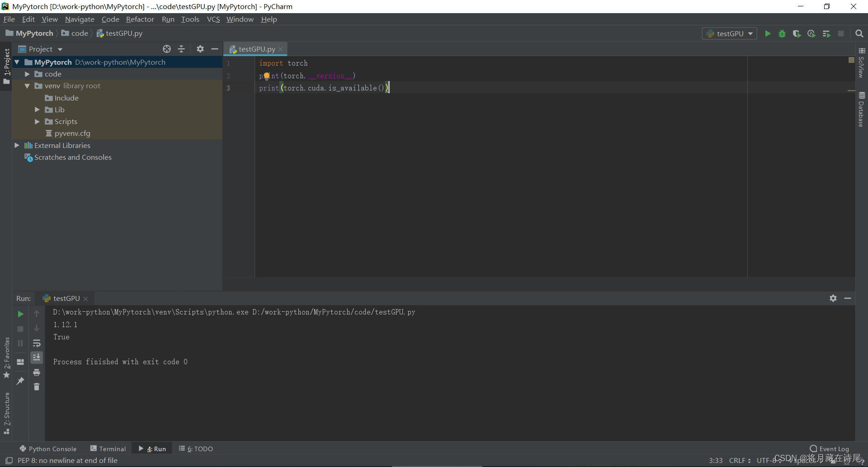Toggle the 1: Project side tab

(x=6, y=66)
